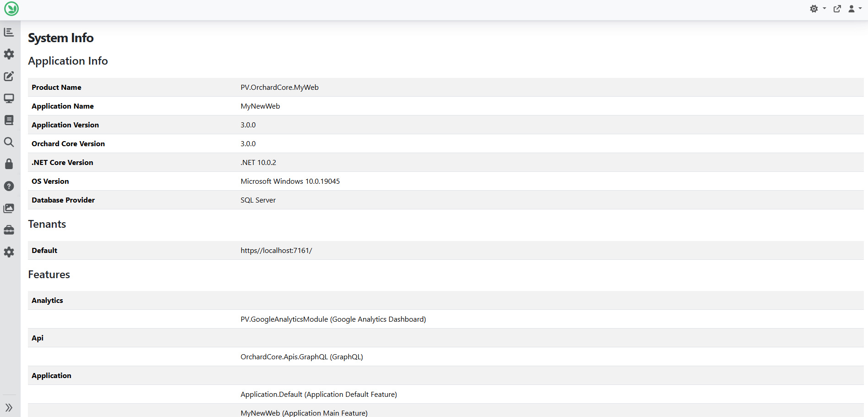
Task: Select the PV.GoogleAnalyticsModule feature entry
Action: click(333, 319)
